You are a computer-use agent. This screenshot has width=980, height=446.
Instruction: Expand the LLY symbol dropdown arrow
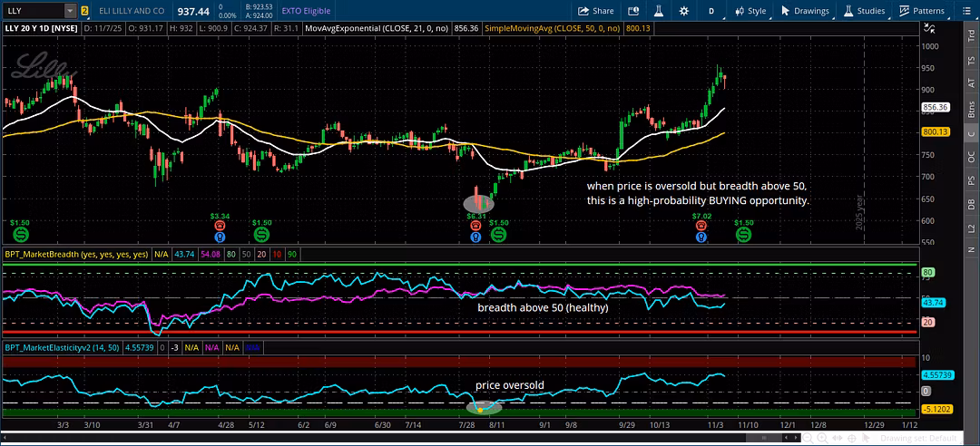70,11
